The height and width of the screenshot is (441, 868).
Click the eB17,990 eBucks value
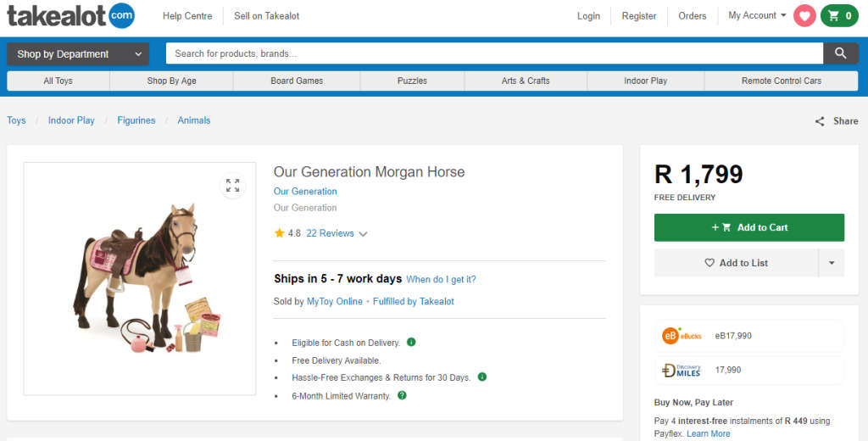(733, 336)
